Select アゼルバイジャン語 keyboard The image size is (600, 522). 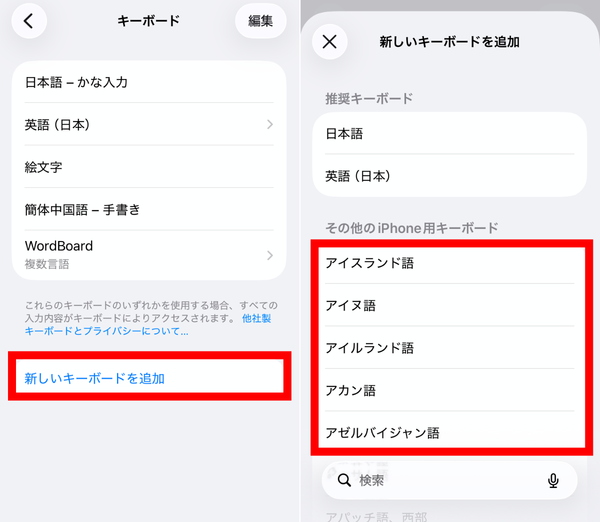click(450, 432)
